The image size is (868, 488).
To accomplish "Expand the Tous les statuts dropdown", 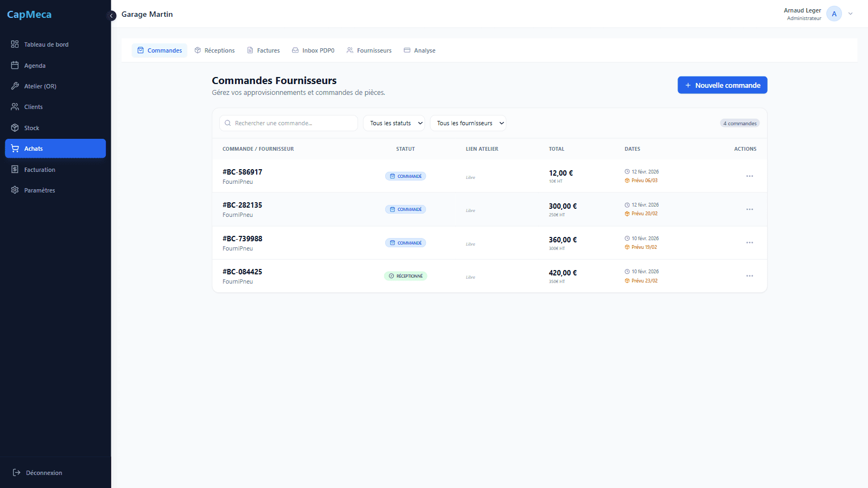I will [394, 123].
